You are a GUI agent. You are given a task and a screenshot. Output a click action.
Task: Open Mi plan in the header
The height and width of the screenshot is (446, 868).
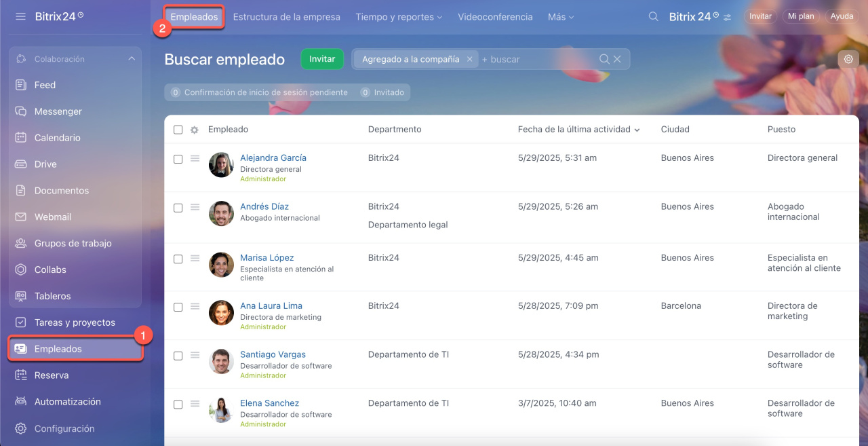point(801,16)
